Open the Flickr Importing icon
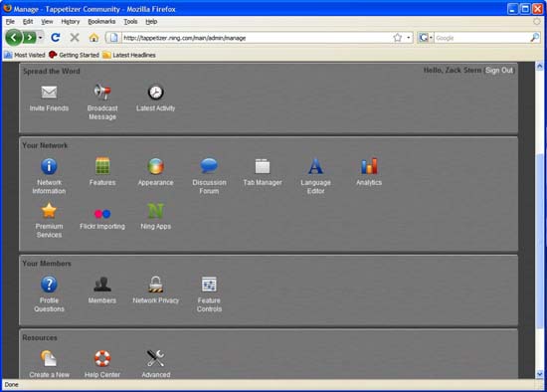The width and height of the screenshot is (547, 392). (x=102, y=213)
